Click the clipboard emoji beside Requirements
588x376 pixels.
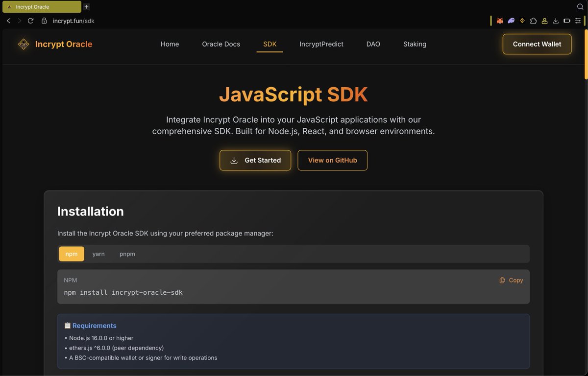(68, 326)
